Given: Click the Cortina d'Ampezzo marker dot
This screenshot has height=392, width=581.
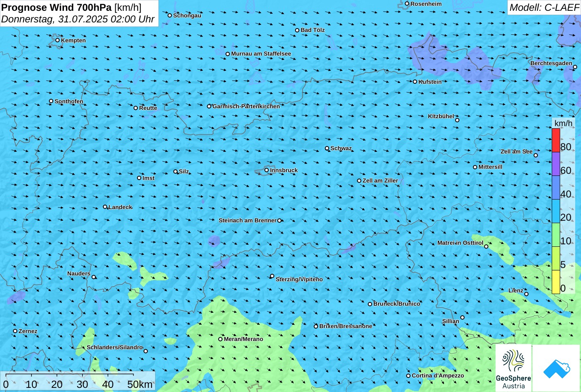Looking at the screenshot, I should coord(408,375).
